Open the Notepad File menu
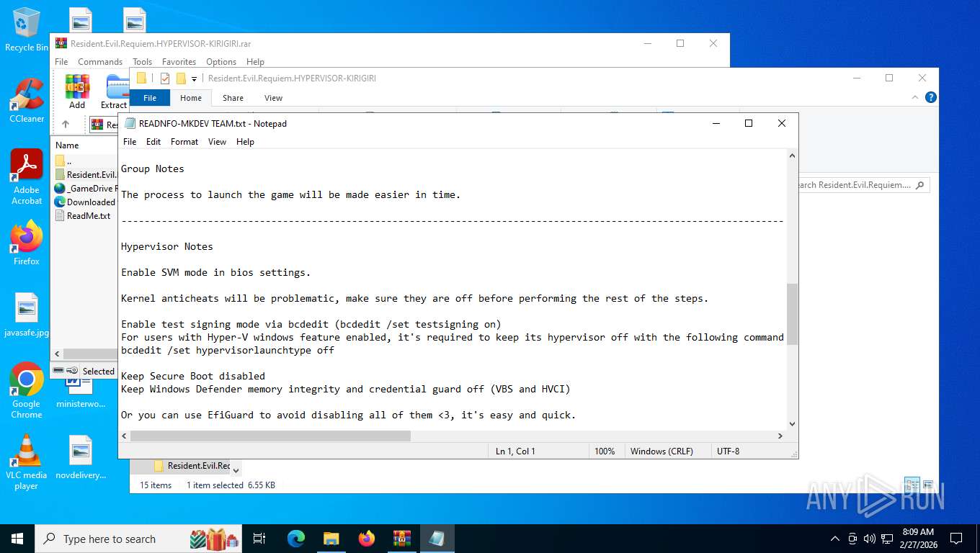Image resolution: width=980 pixels, height=553 pixels. tap(130, 142)
